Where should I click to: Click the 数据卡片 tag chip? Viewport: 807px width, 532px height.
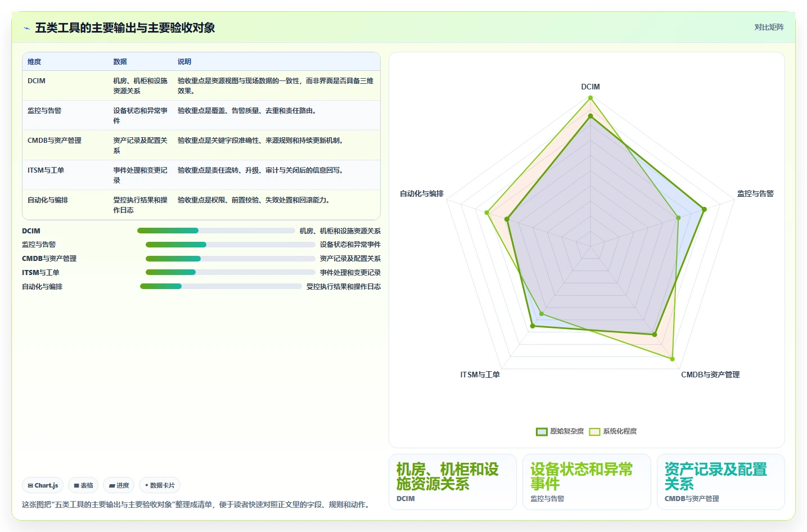[x=160, y=485]
